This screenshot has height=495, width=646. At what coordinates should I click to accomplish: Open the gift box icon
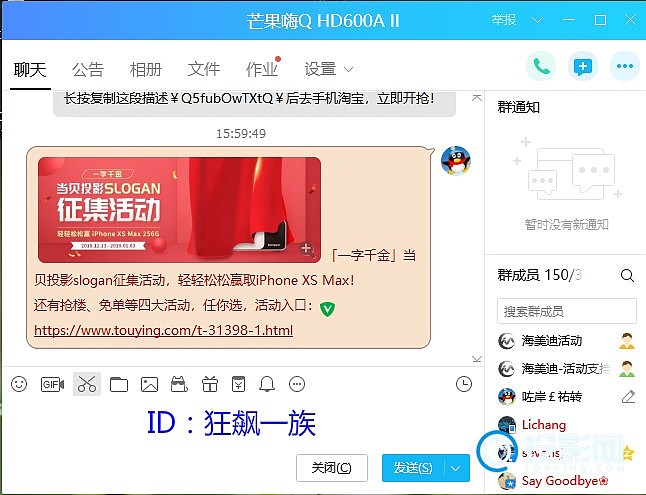210,384
